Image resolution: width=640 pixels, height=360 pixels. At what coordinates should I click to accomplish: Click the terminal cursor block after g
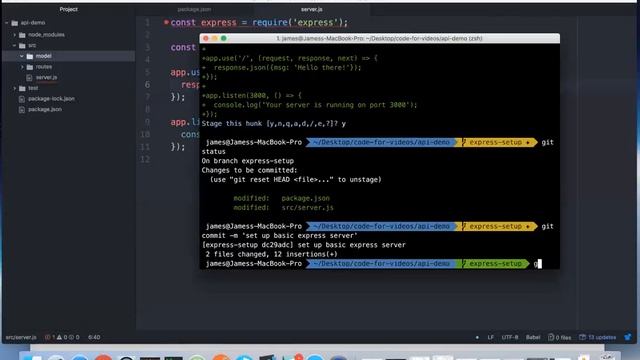[x=540, y=264]
